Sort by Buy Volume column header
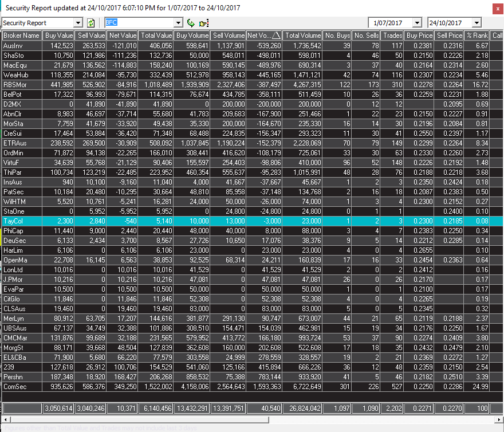 192,36
